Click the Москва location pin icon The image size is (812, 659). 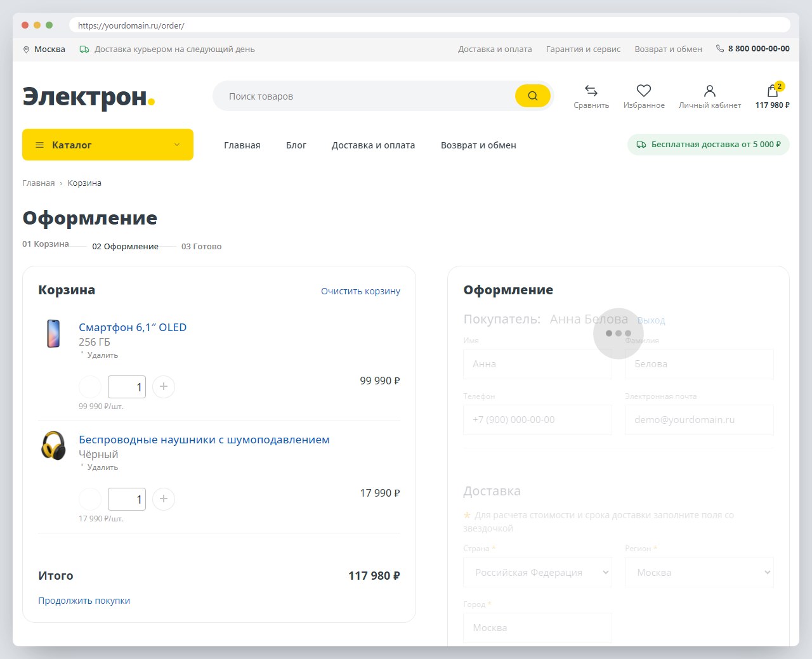[26, 49]
